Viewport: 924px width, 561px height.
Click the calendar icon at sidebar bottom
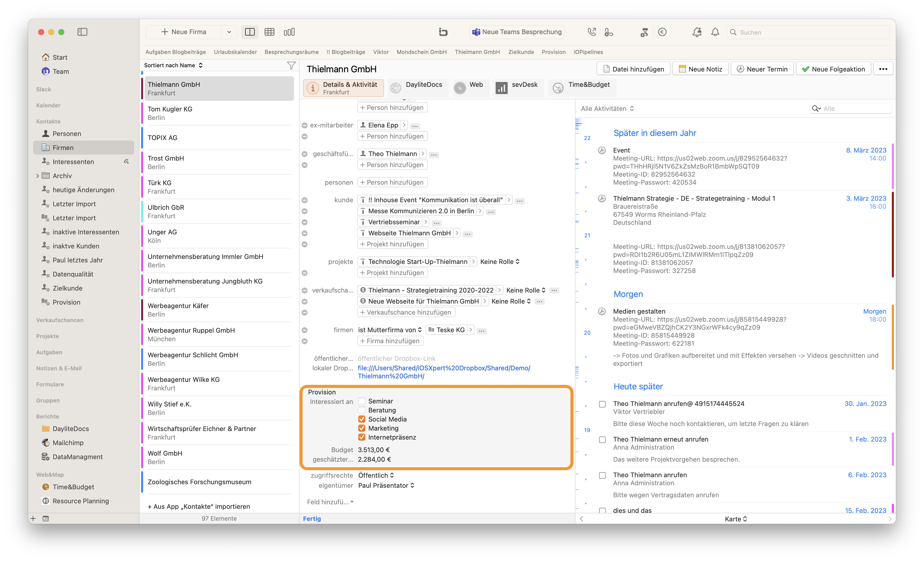pos(46,518)
